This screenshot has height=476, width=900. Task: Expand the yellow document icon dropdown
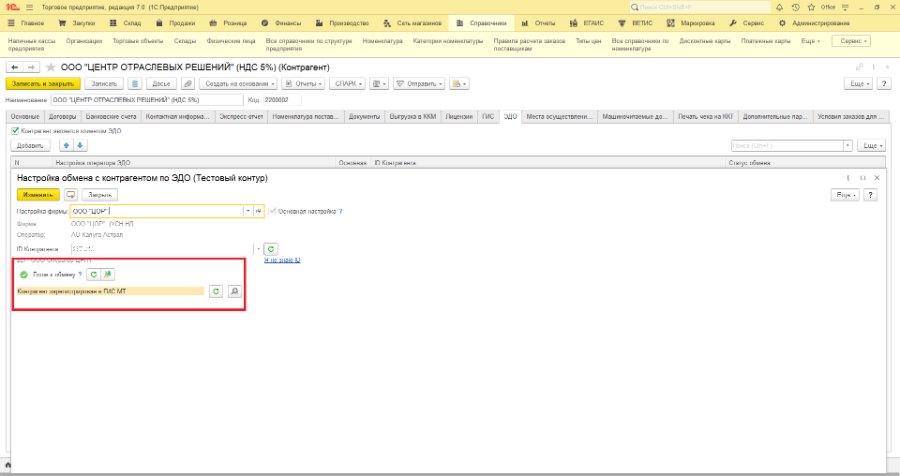[459, 84]
